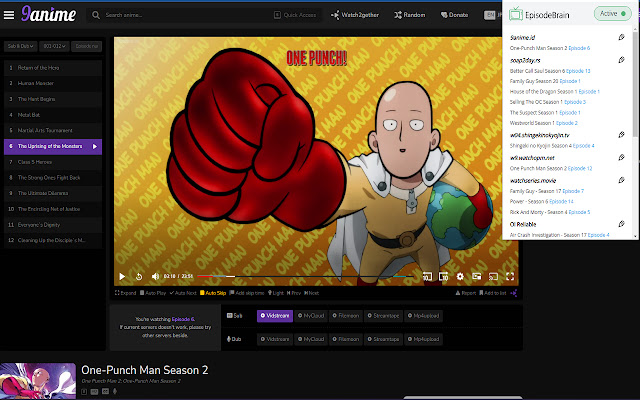Screen dimensions: 640x400
Task: Edit the soap2day.rs entry in EpisodeBrain
Action: 621,60
